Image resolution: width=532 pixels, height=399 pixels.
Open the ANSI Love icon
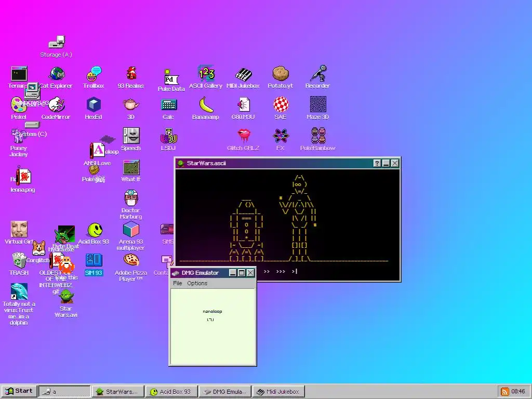[97, 151]
